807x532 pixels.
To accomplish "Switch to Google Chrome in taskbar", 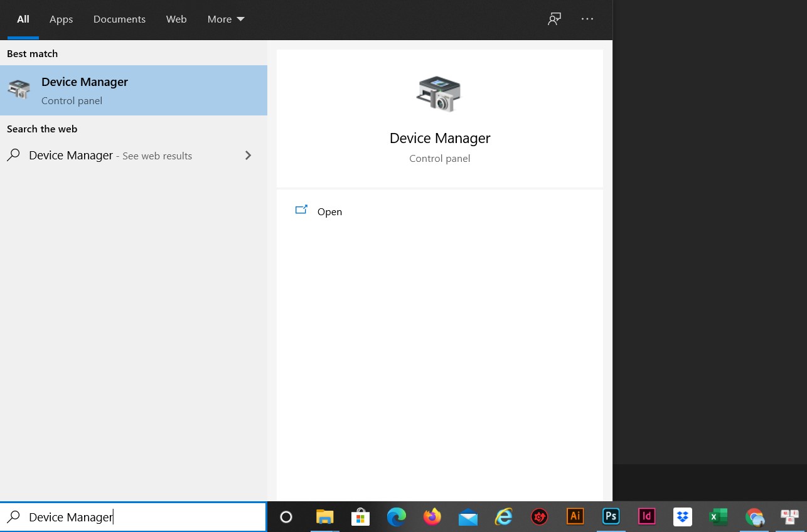I will tap(754, 517).
